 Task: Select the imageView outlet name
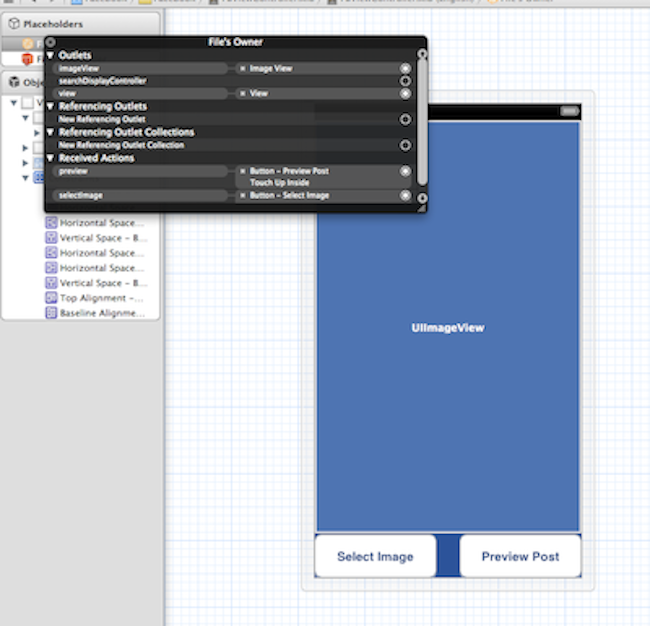pyautogui.click(x=79, y=68)
